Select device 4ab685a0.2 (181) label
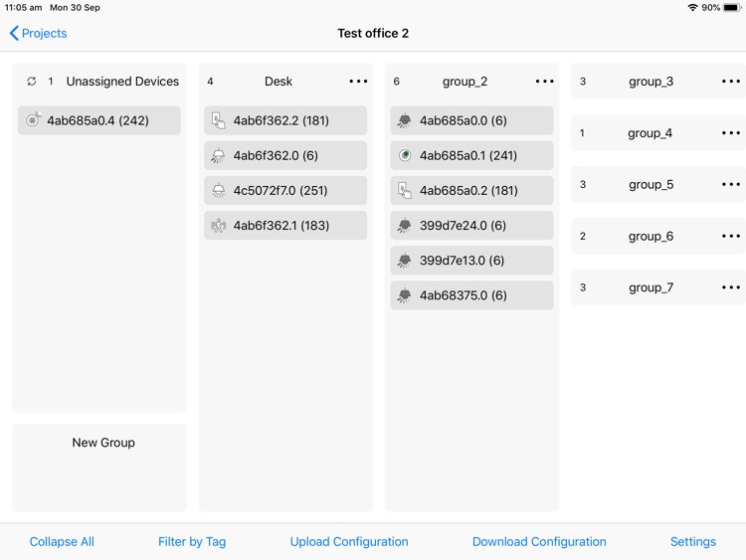 coord(468,190)
